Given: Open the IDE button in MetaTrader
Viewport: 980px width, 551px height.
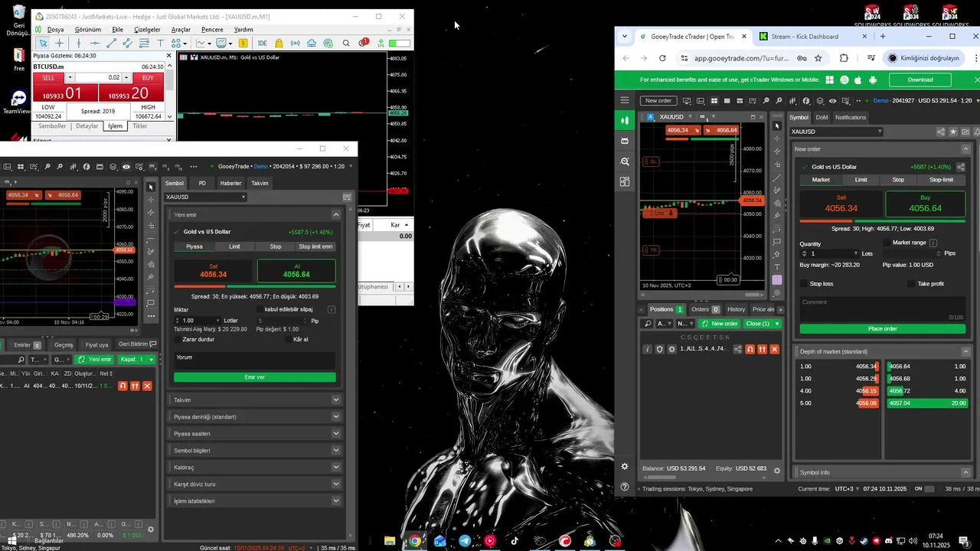Looking at the screenshot, I should pyautogui.click(x=263, y=43).
